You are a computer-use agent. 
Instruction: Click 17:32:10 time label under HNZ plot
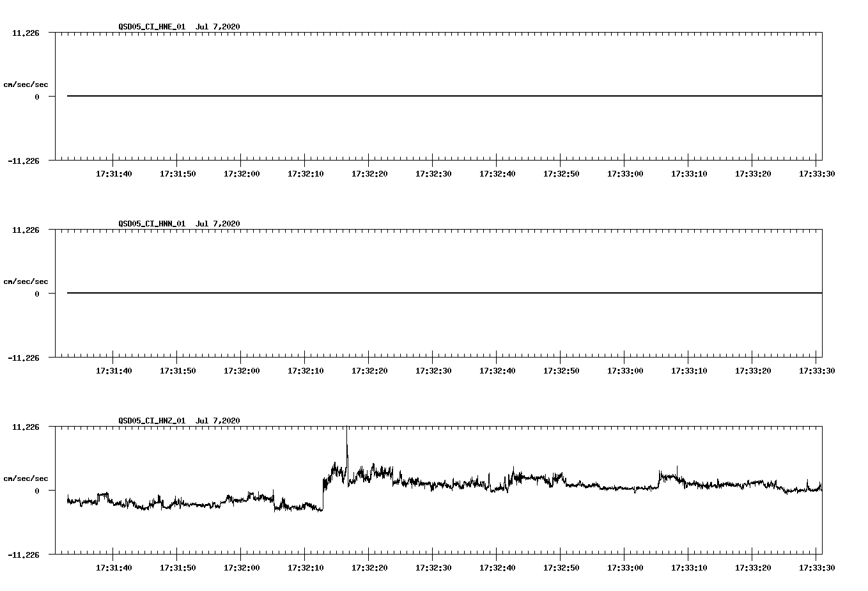click(306, 567)
